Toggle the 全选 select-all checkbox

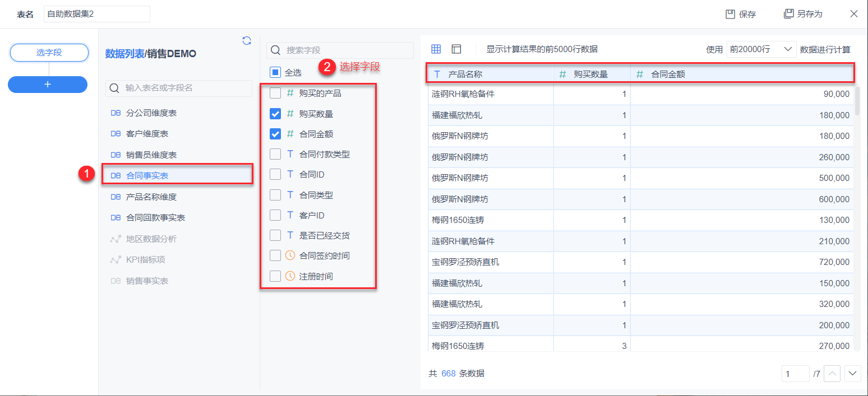click(275, 72)
